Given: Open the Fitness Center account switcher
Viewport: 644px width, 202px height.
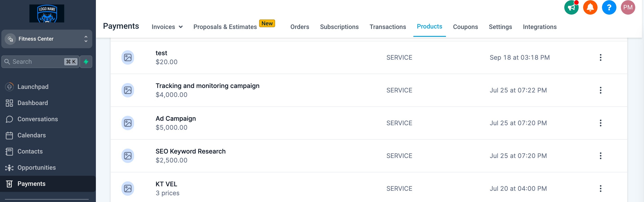Looking at the screenshot, I should [x=47, y=39].
